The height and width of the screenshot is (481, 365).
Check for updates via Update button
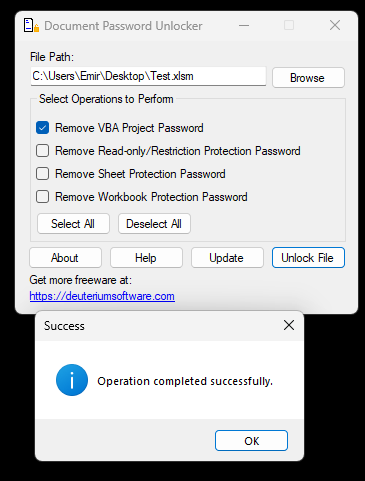pyautogui.click(x=227, y=258)
